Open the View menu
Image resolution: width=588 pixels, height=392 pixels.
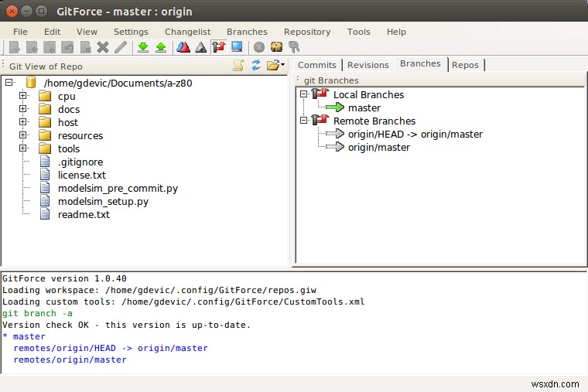[87, 32]
